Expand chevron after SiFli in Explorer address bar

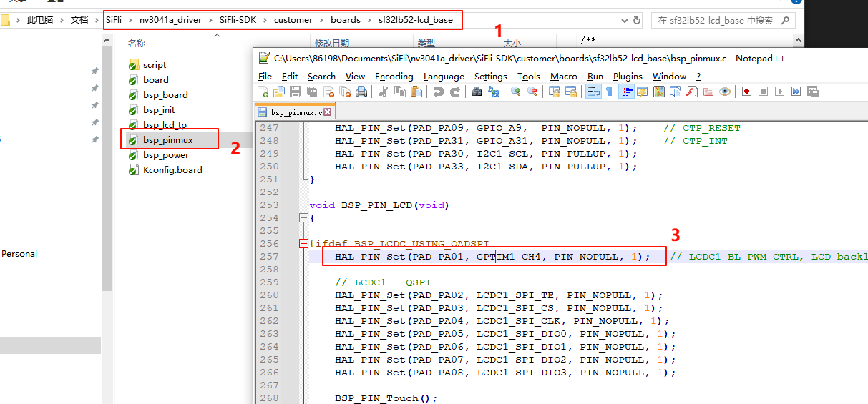(x=130, y=20)
